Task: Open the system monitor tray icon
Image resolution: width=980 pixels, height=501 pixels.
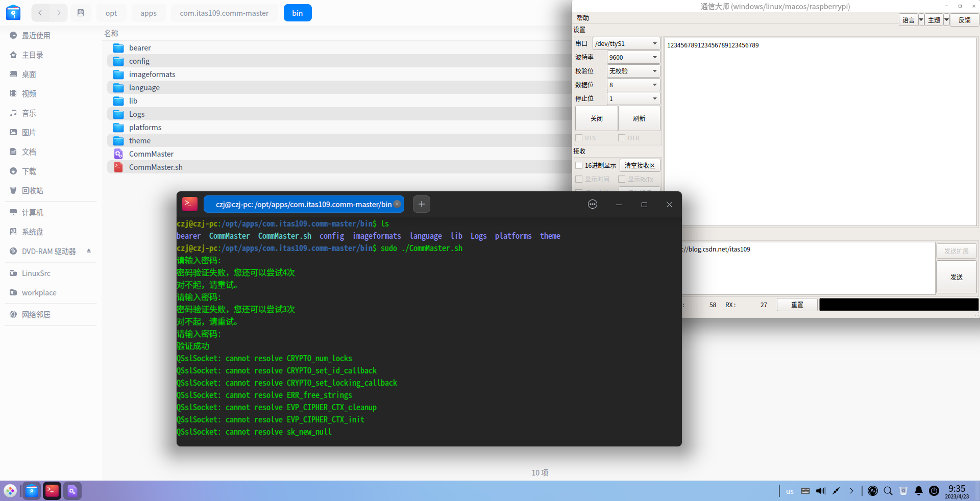Action: pos(873,491)
